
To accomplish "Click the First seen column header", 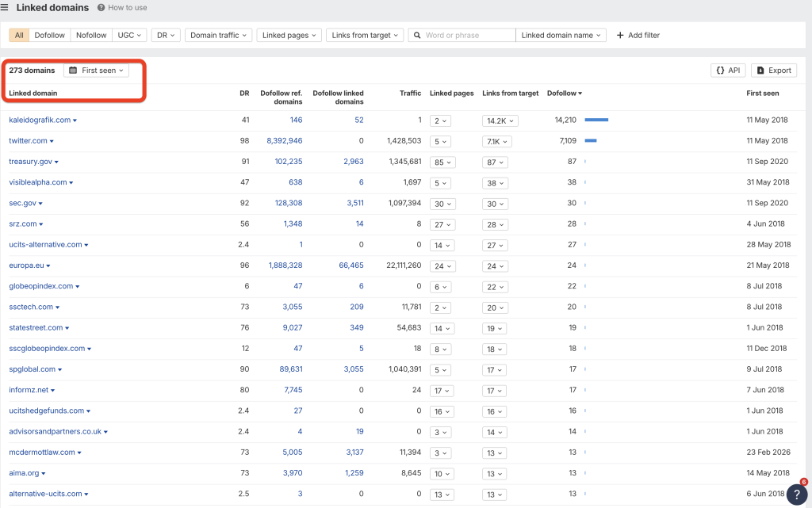I will pyautogui.click(x=762, y=93).
